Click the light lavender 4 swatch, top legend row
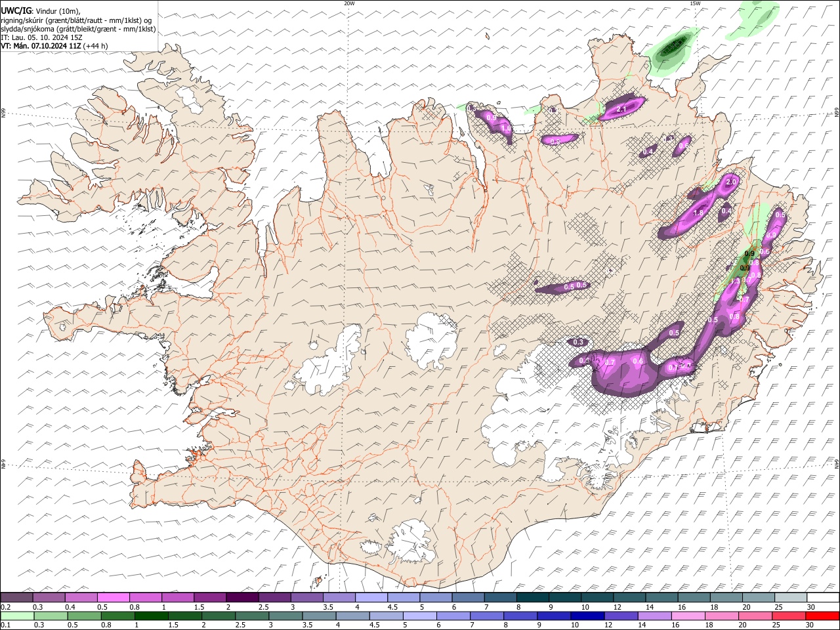The height and width of the screenshot is (630, 840). 371,598
